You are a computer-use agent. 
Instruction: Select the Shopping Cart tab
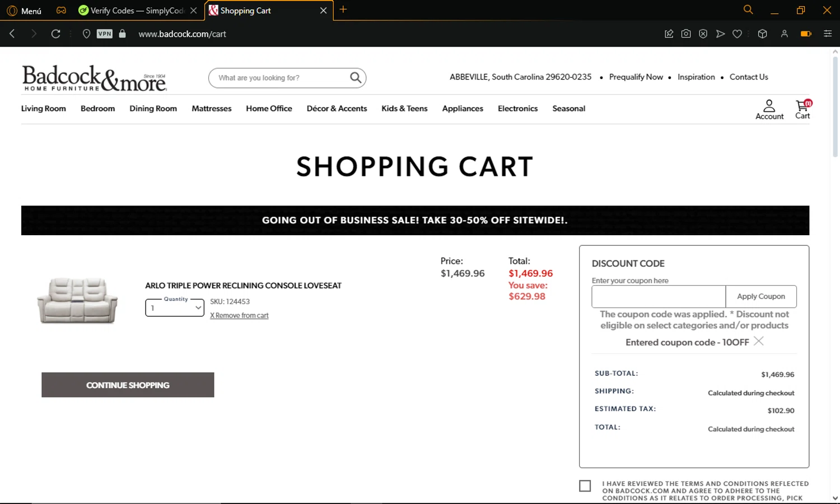click(x=263, y=11)
